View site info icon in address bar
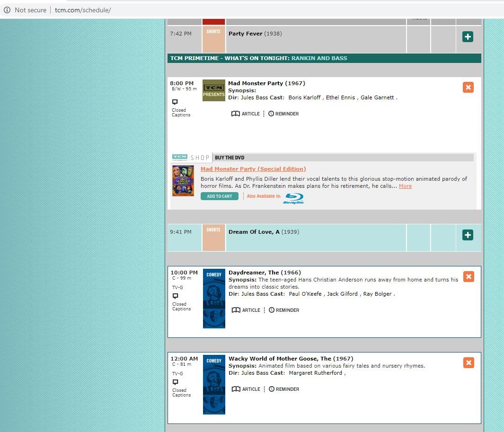 (7, 10)
